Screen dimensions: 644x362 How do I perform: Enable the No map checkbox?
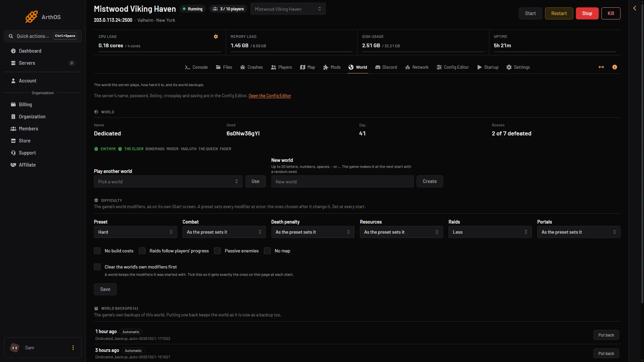click(267, 251)
